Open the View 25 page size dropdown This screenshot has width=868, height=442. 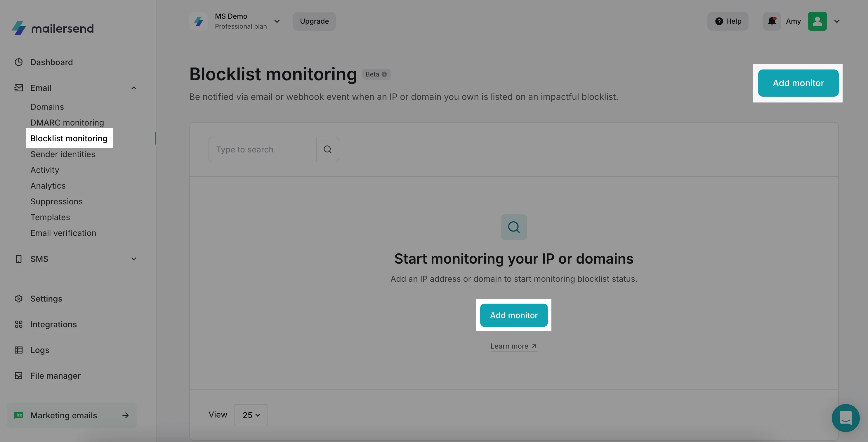[251, 415]
